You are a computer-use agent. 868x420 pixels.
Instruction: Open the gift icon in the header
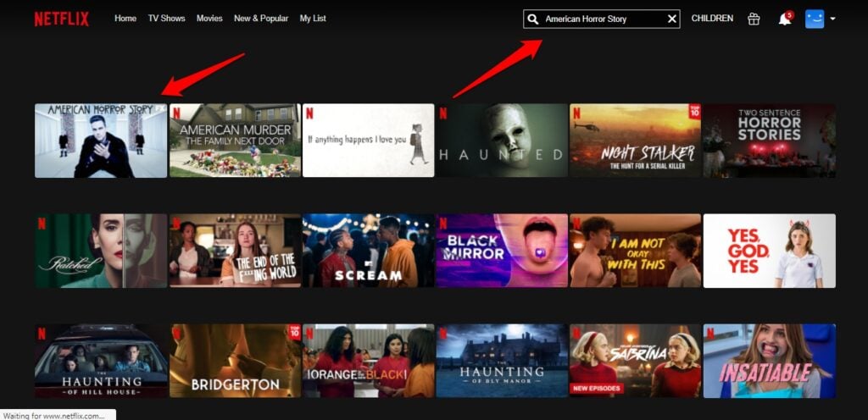tap(754, 19)
